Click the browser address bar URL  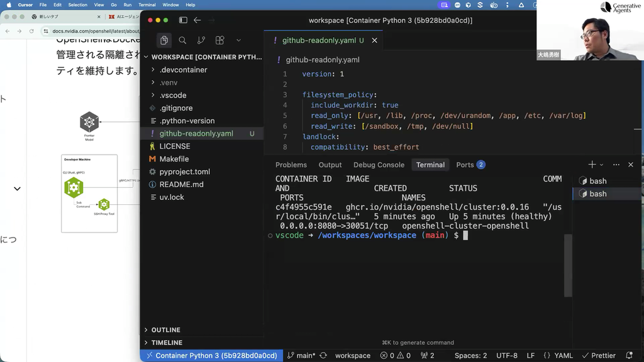(96, 31)
